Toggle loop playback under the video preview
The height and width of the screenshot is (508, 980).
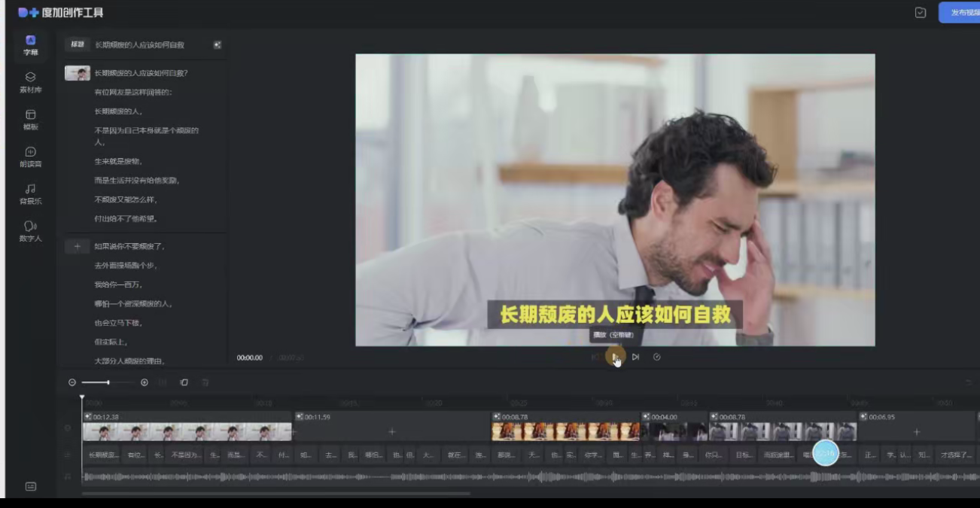pyautogui.click(x=656, y=357)
